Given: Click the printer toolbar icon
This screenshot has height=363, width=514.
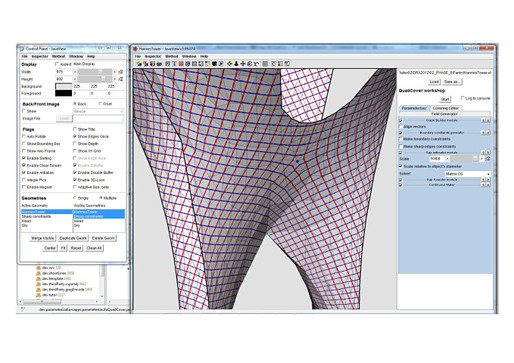Looking at the screenshot, I should 159,63.
